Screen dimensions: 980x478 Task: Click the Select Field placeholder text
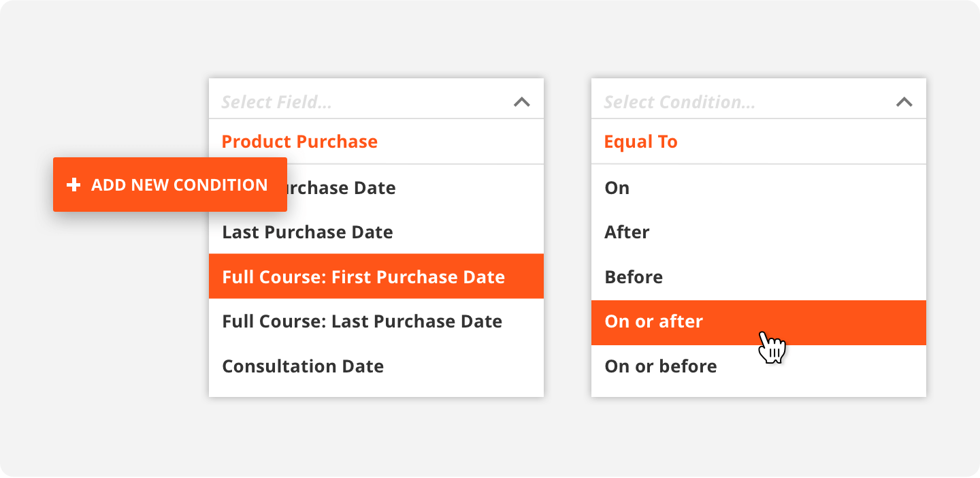click(276, 101)
